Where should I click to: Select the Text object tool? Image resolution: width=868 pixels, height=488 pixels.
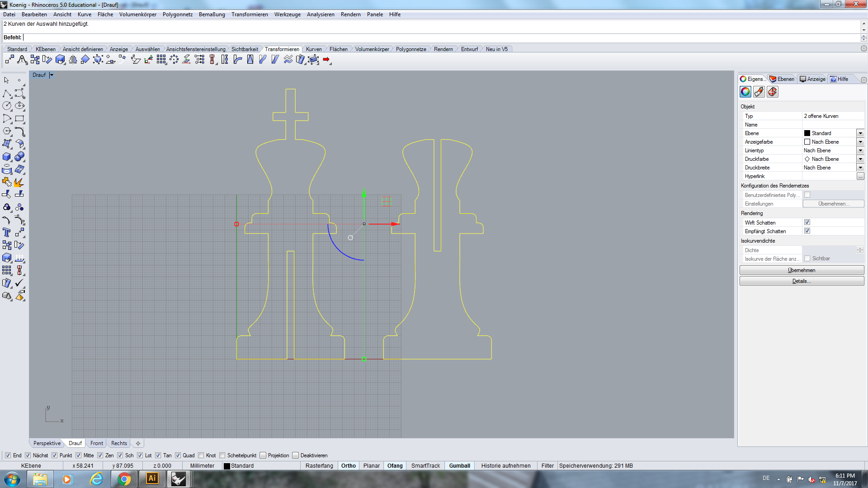click(7, 233)
